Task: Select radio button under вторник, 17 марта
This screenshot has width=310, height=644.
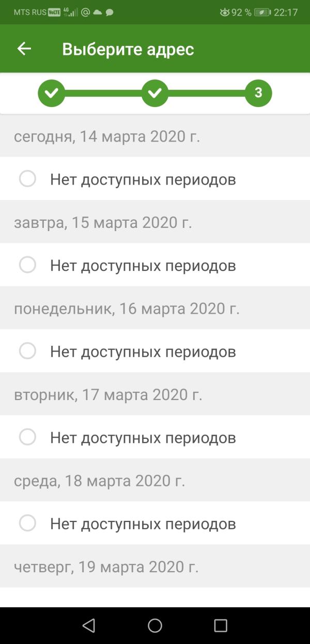Action: point(27,437)
